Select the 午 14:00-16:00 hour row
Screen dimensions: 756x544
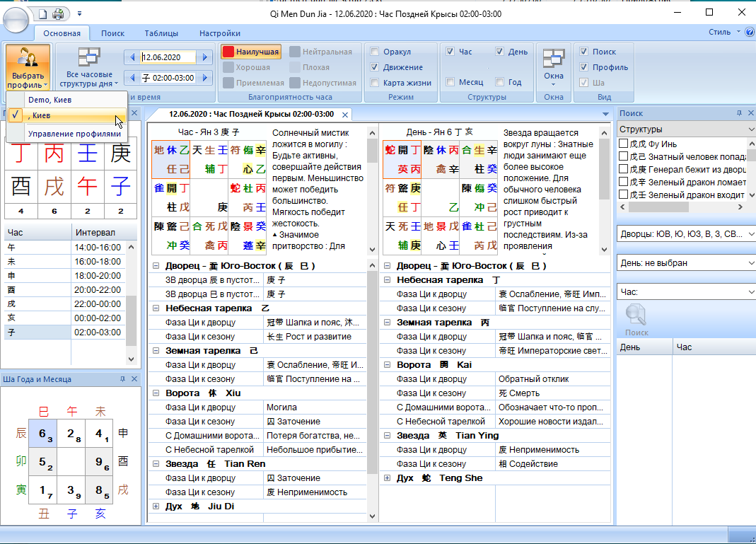(x=65, y=248)
